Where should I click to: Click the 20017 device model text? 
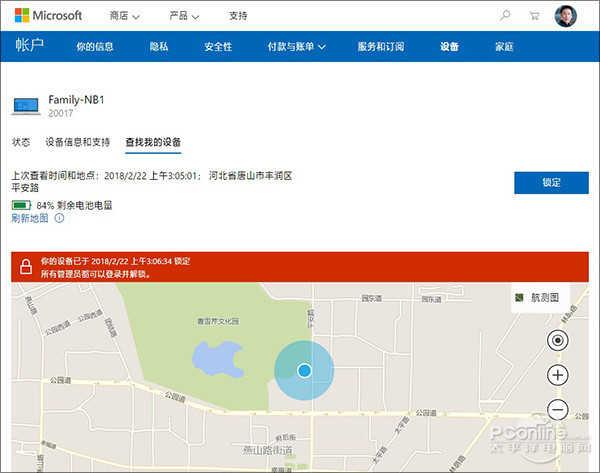point(60,113)
